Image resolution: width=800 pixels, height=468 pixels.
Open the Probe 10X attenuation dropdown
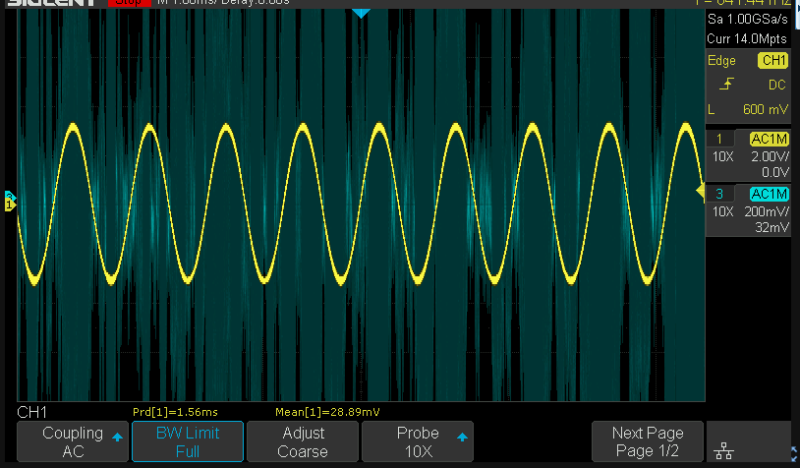click(x=418, y=442)
